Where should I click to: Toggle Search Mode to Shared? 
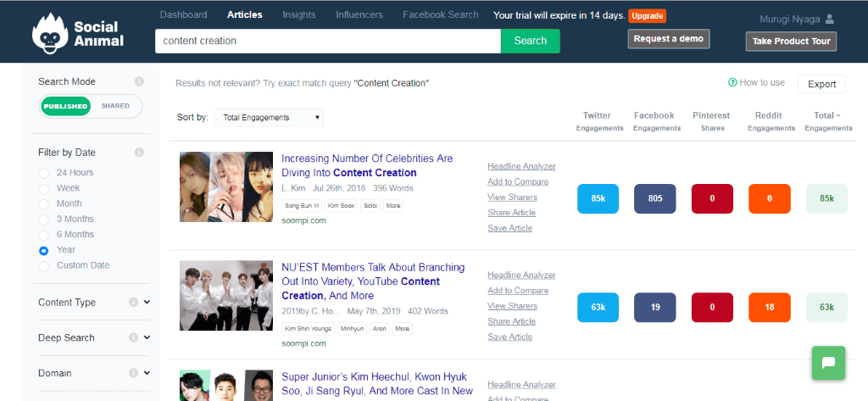pyautogui.click(x=115, y=106)
